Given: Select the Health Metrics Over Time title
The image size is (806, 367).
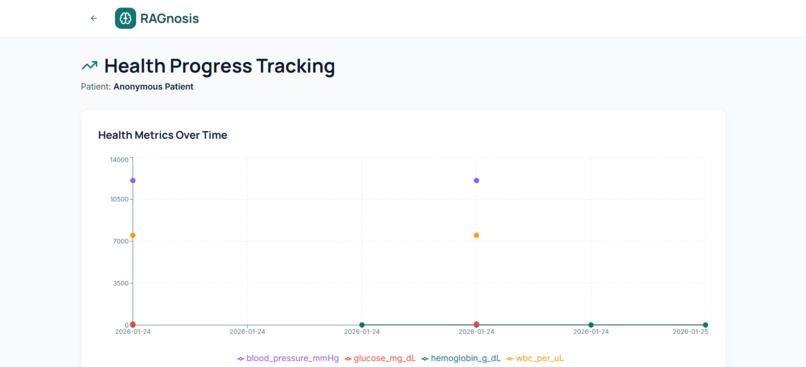Looking at the screenshot, I should coord(162,135).
